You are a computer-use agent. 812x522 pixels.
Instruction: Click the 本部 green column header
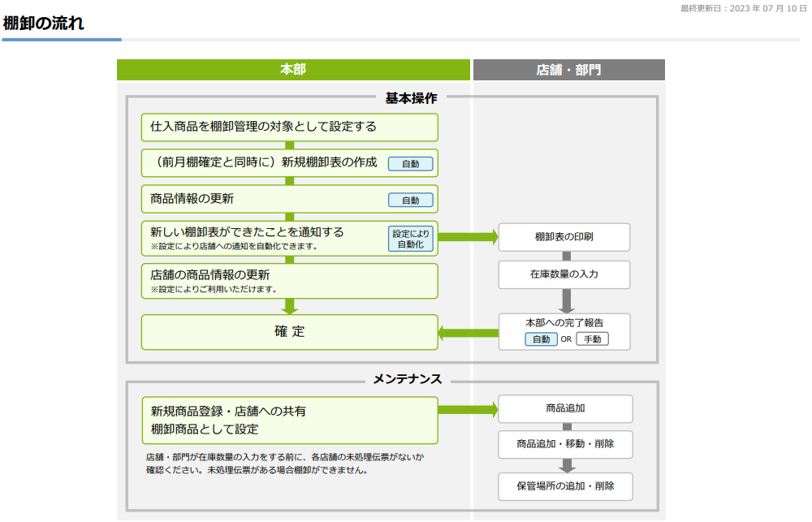coord(293,70)
